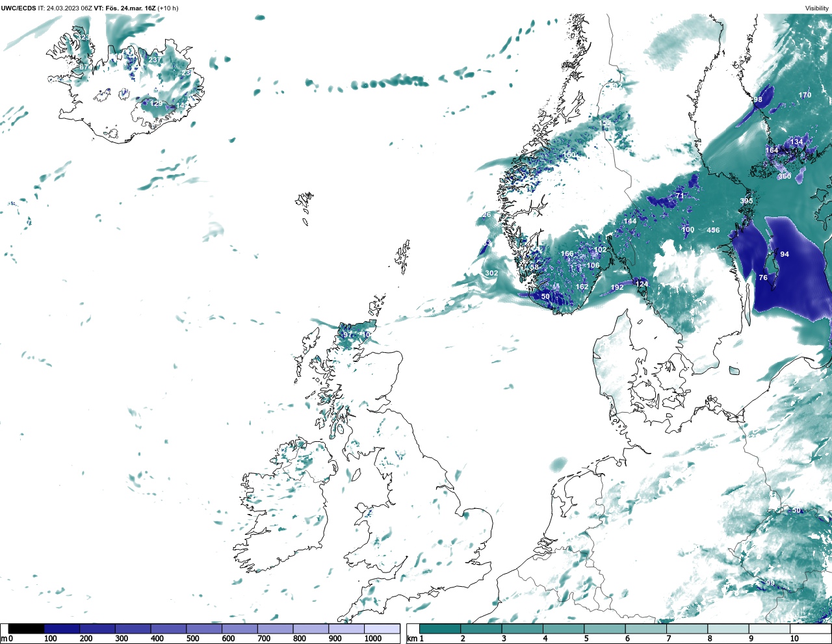This screenshot has height=644, width=832.
Task: Click the darkest navy 100–200 m legend swatch
Action: [x=62, y=629]
